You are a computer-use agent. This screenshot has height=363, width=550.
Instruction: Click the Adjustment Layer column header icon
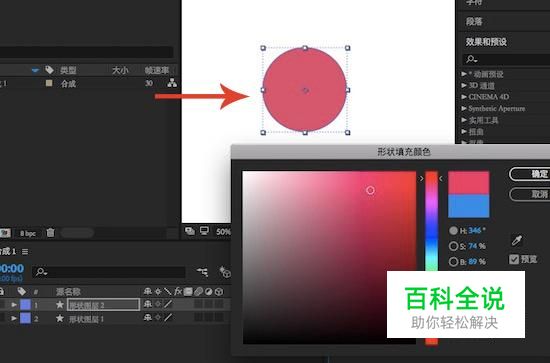209,291
